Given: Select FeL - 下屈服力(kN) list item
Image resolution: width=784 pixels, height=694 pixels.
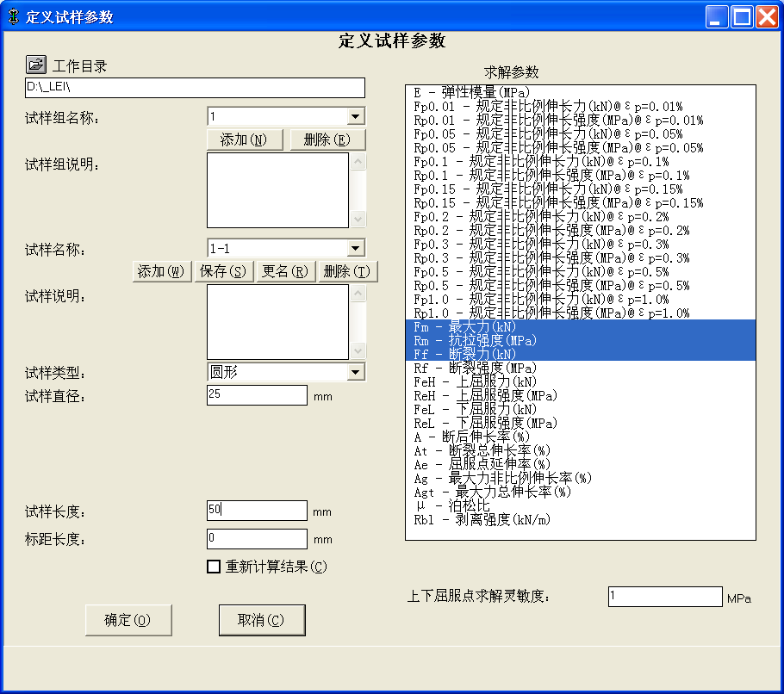Looking at the screenshot, I should [x=581, y=410].
